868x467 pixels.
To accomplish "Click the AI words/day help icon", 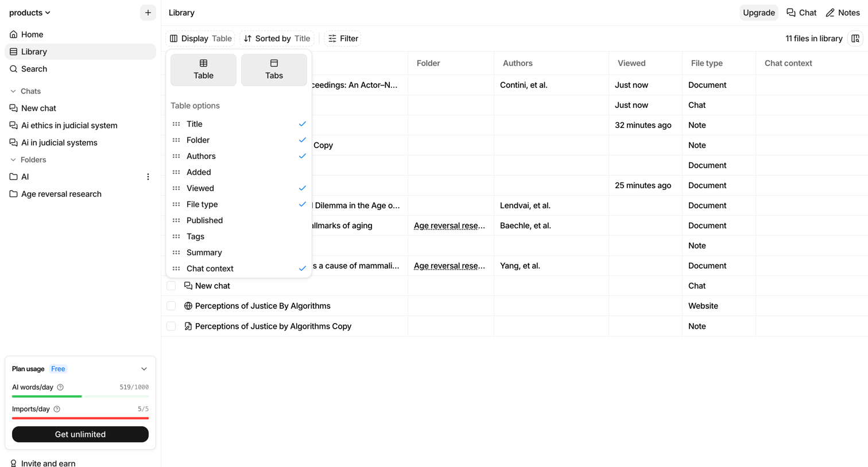I will point(60,387).
